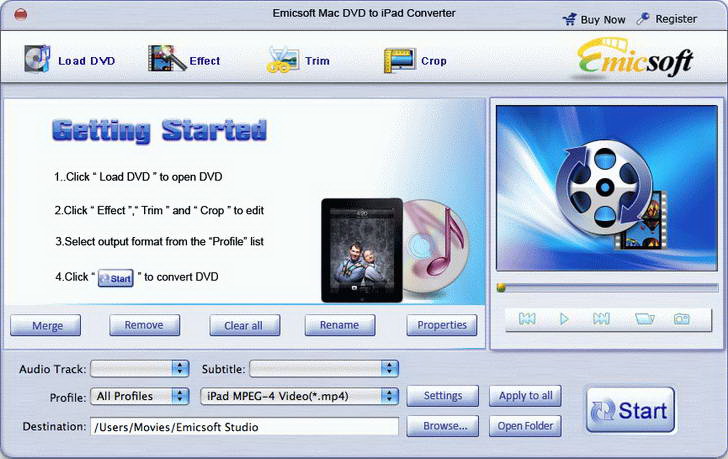The height and width of the screenshot is (459, 728).
Task: Open the Audio Track dropdown
Action: (140, 368)
